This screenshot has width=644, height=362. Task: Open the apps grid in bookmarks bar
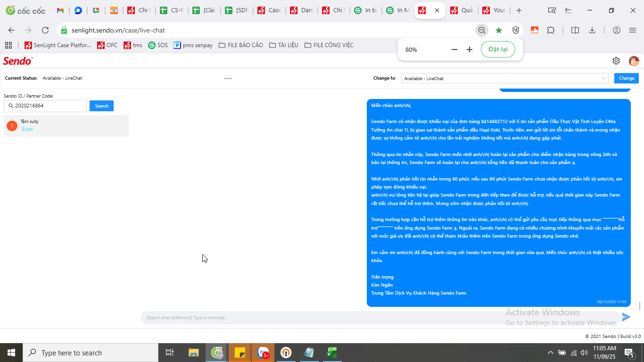pos(8,45)
